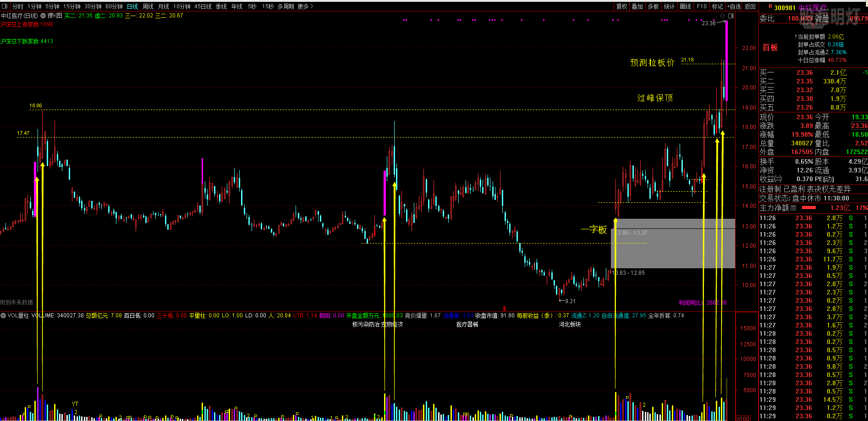The height and width of the screenshot is (421, 868).
Task: Expand 裸K图 main indicator dropdown
Action: pyautogui.click(x=44, y=16)
